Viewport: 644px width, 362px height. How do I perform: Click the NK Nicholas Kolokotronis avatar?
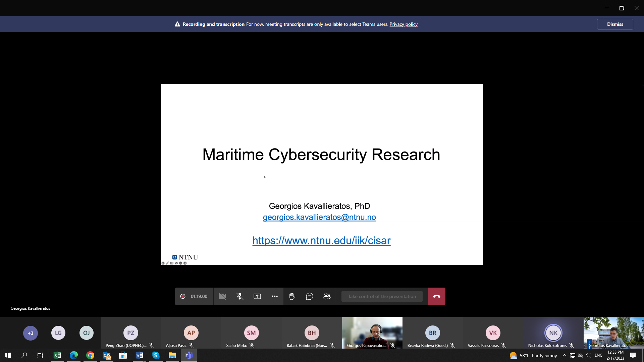click(x=553, y=333)
